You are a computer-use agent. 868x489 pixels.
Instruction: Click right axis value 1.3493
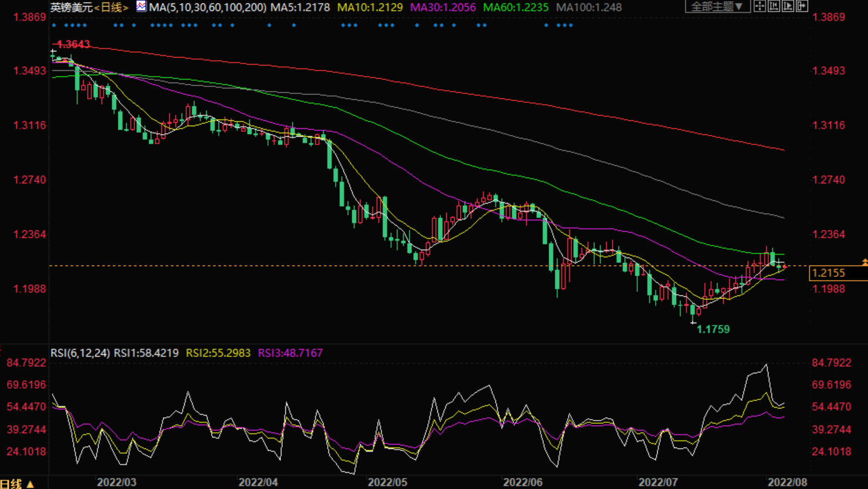click(x=828, y=71)
